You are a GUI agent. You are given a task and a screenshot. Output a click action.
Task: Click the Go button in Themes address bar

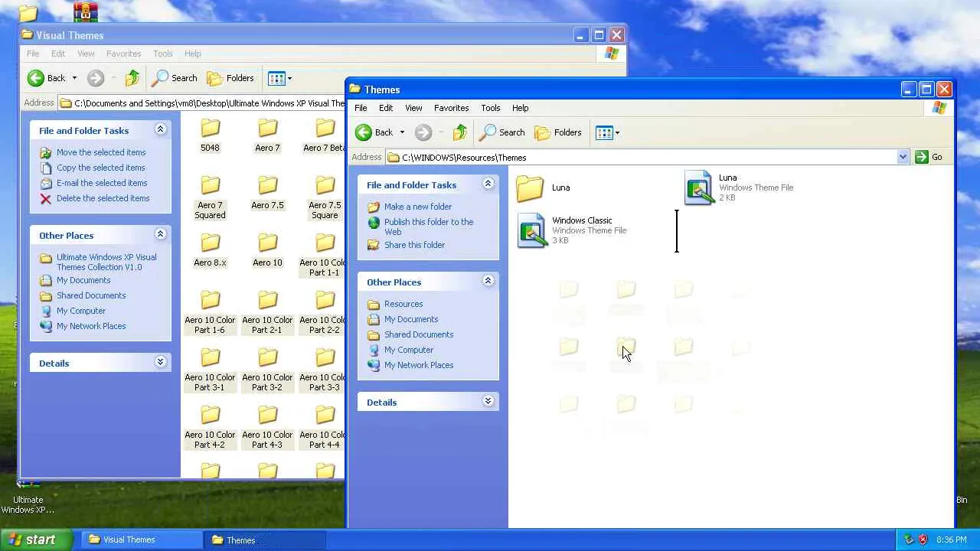click(929, 157)
